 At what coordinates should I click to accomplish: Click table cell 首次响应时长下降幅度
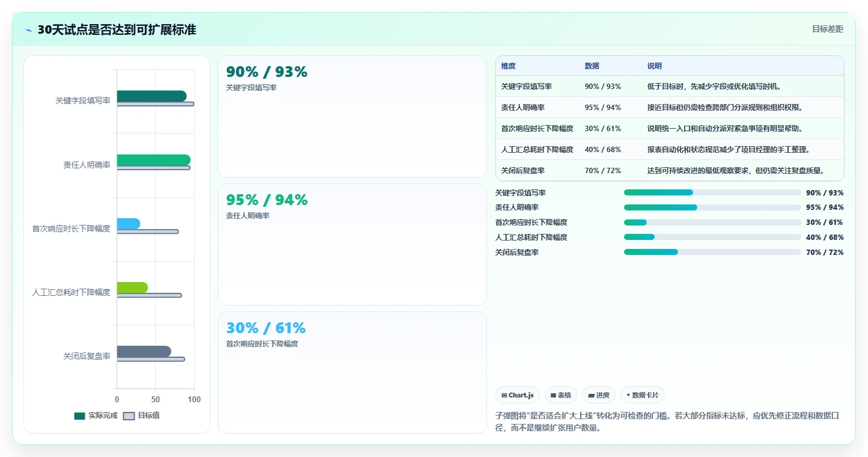(537, 129)
